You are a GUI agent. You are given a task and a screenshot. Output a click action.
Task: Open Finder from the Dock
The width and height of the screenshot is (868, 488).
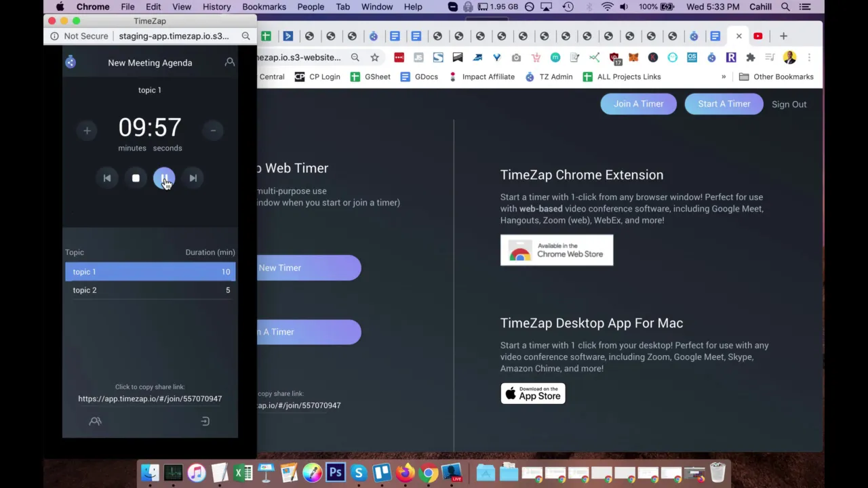click(x=150, y=472)
